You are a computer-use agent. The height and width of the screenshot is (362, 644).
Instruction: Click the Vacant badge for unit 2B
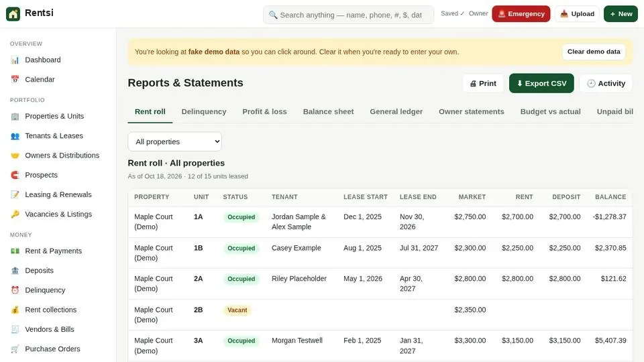coord(237,310)
